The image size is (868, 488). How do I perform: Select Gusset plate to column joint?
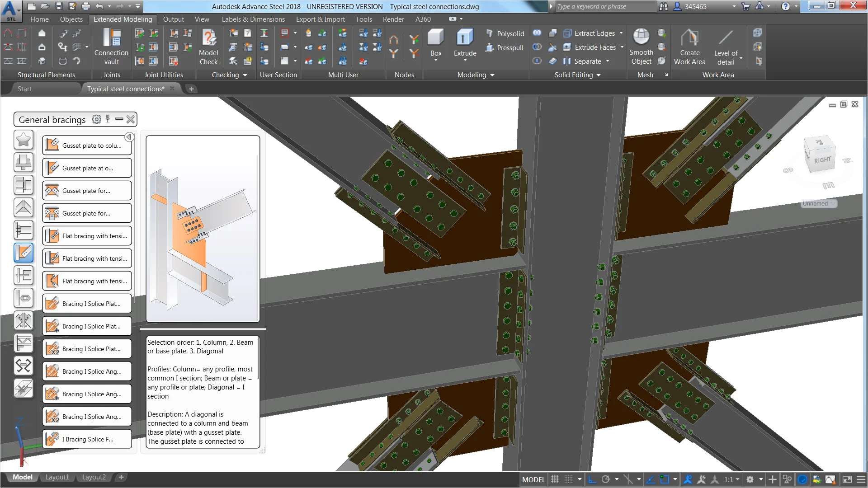(x=87, y=145)
